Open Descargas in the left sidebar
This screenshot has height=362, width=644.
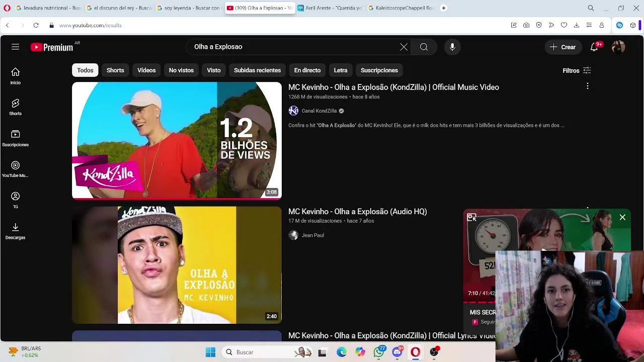click(x=15, y=231)
